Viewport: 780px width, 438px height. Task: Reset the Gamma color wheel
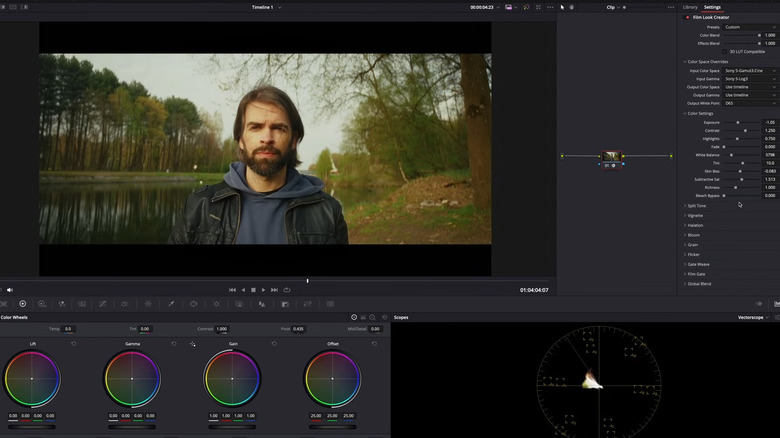tap(173, 343)
